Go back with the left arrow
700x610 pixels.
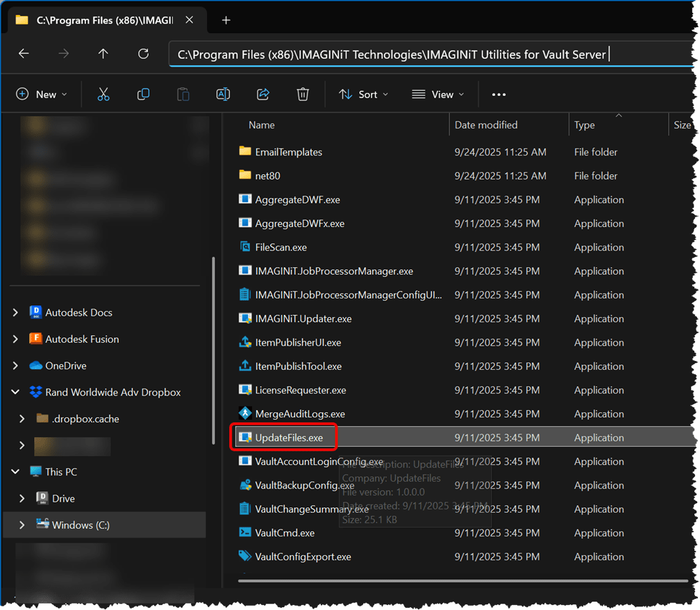click(x=24, y=54)
